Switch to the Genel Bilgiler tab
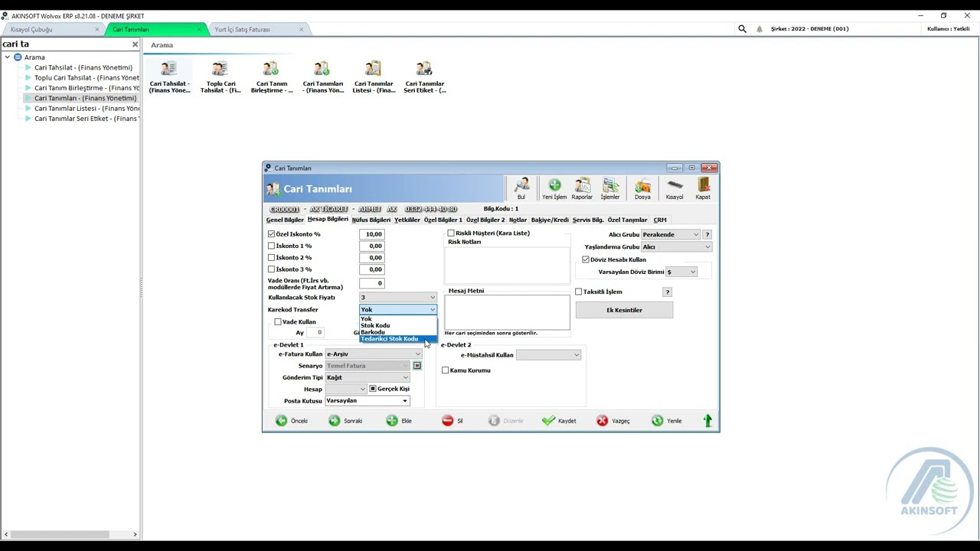The image size is (980, 551). 285,220
